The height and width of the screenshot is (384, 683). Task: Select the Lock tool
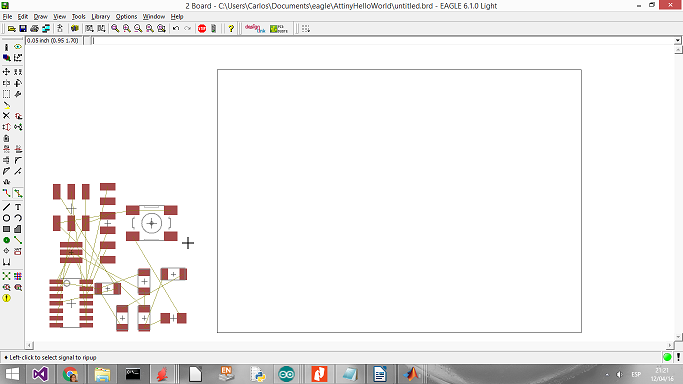[x=6, y=138]
